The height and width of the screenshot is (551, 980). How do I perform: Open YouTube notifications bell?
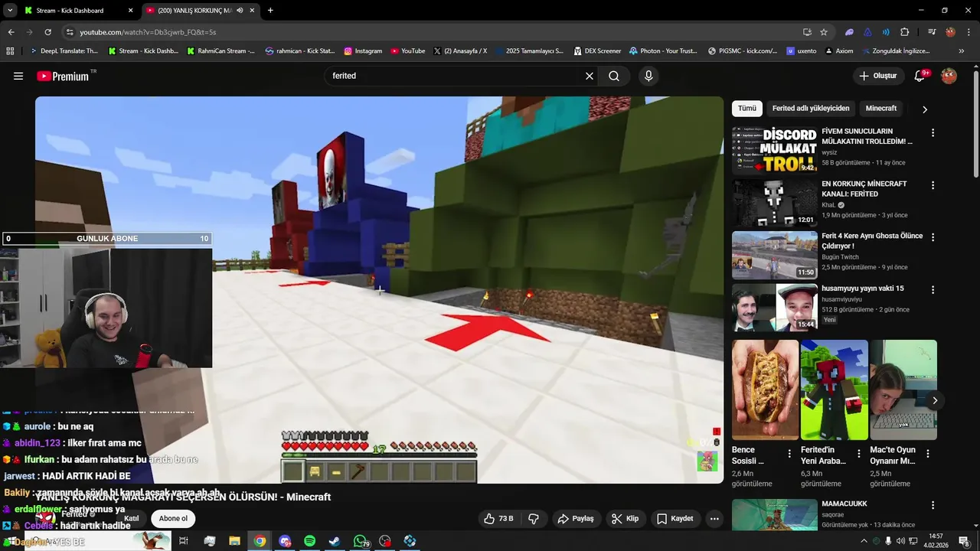coord(921,76)
